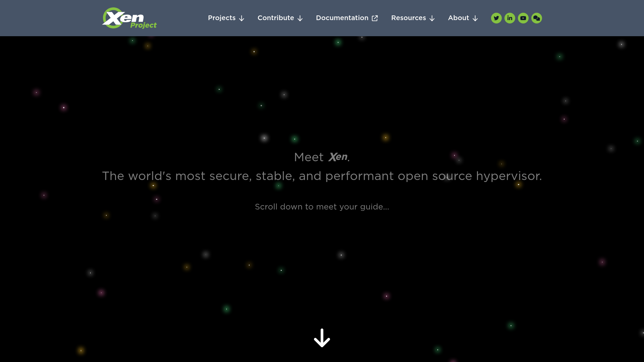Click the downward scroll arrow
Viewport: 644px width, 362px height.
coord(322,338)
